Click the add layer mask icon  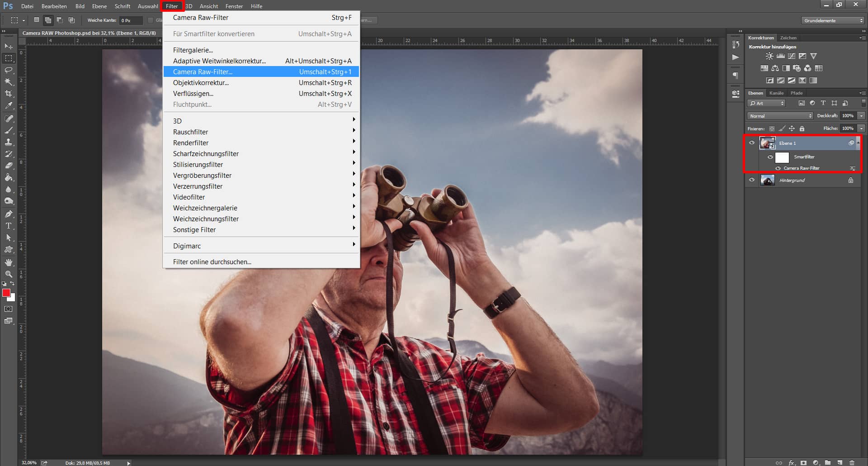[804, 462]
